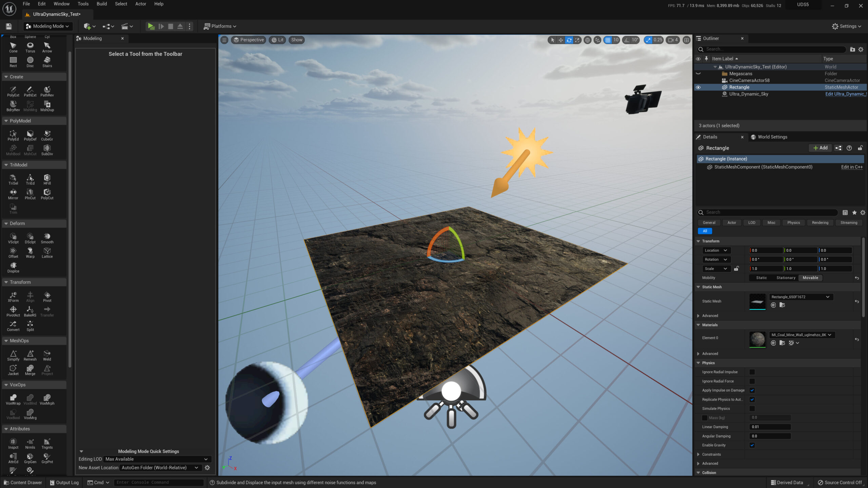Image resolution: width=868 pixels, height=488 pixels.
Task: Open the Modeling Mode dropdown
Action: [48, 26]
